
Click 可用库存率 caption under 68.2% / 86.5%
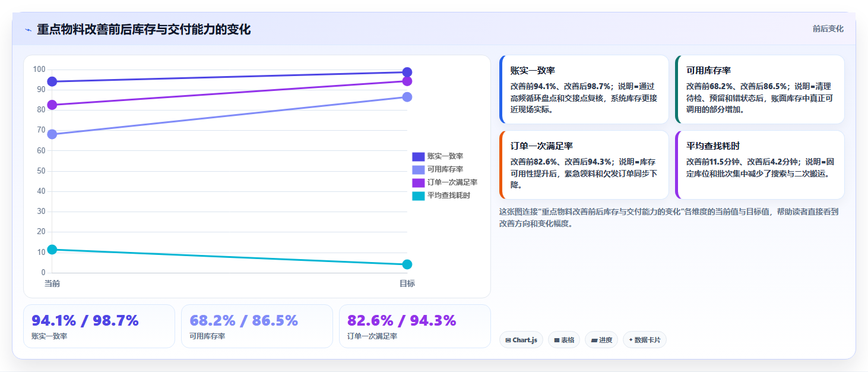207,336
